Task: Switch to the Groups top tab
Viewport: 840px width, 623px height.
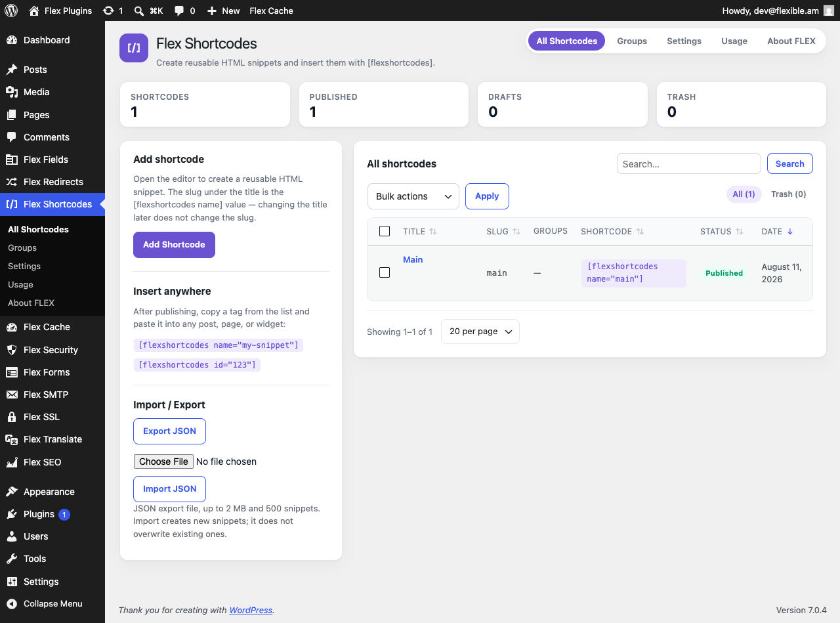Action: [x=632, y=41]
